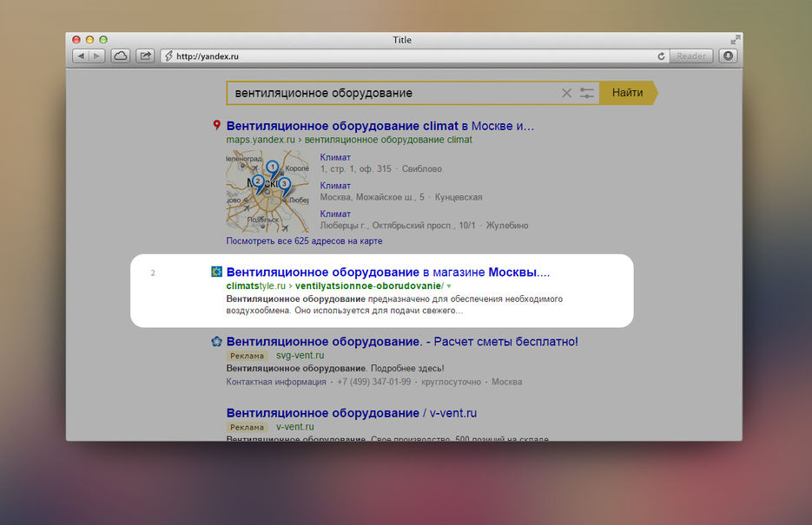The height and width of the screenshot is (525, 812).
Task: Open the first Климат listing at Свиблово
Action: [335, 157]
